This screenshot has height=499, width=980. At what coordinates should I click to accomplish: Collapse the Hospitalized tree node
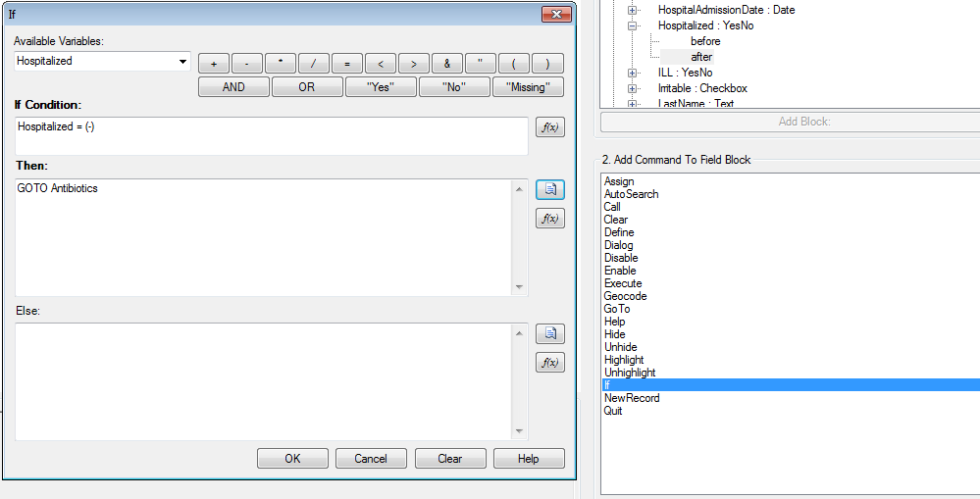[x=633, y=25]
